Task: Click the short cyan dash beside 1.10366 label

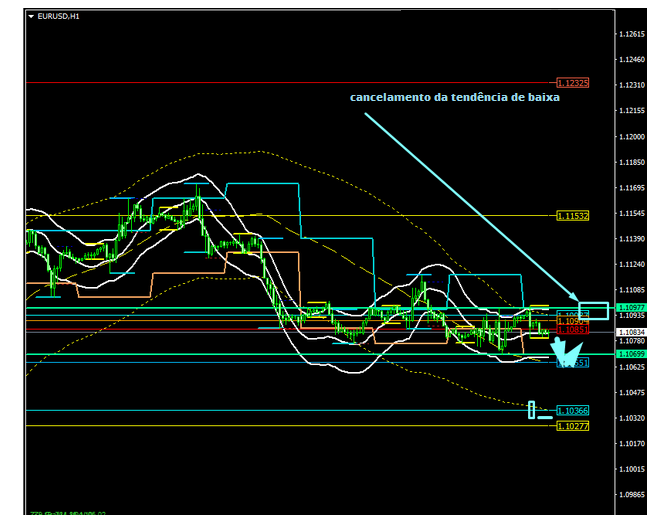Action: click(545, 417)
